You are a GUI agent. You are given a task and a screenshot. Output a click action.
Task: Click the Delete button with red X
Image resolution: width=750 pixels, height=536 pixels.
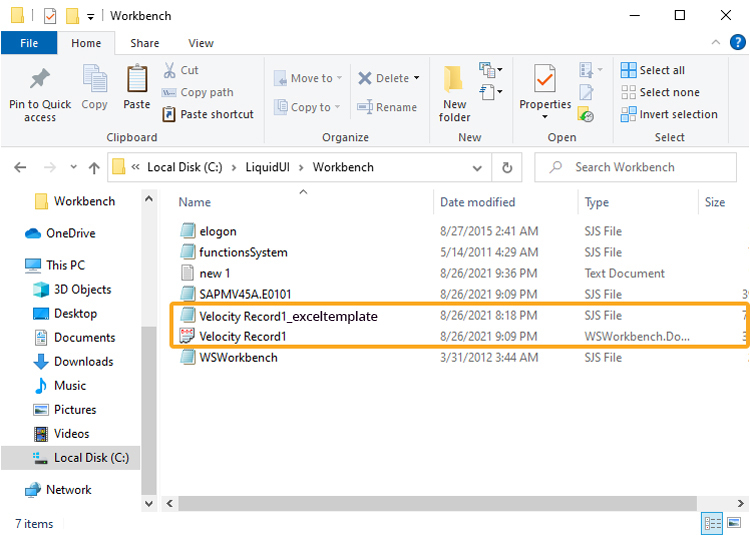(x=384, y=78)
